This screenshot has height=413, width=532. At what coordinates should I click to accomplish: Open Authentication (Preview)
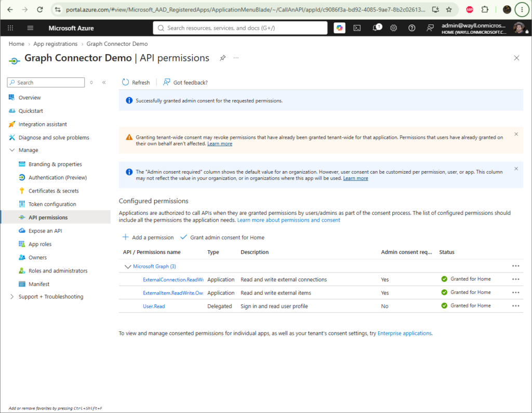tap(58, 177)
